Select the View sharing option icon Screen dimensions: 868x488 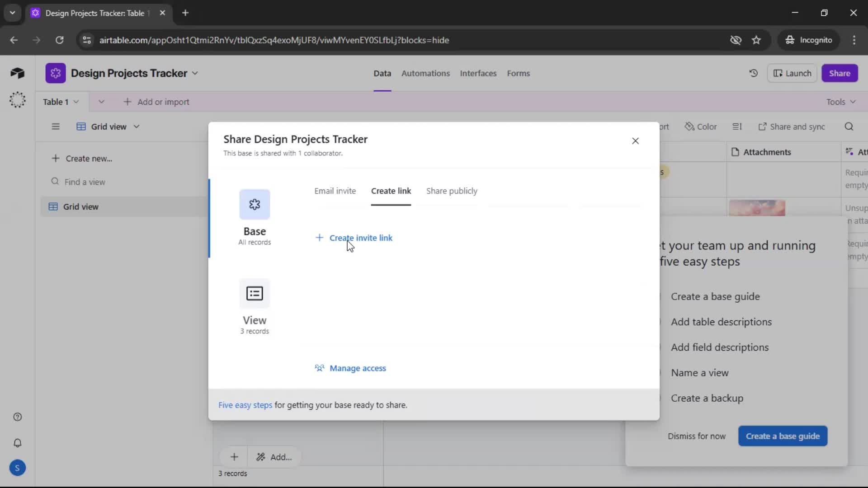(x=255, y=293)
